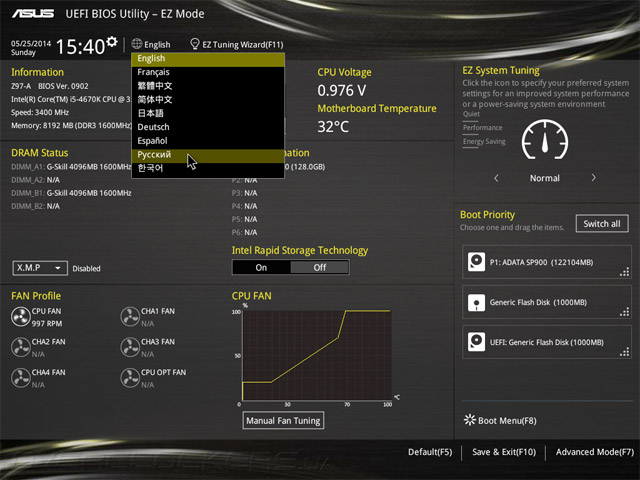Click the Quiet tuning option

tap(471, 114)
